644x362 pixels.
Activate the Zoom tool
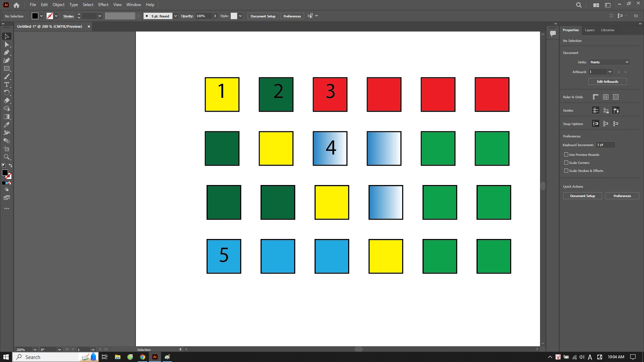pyautogui.click(x=6, y=157)
